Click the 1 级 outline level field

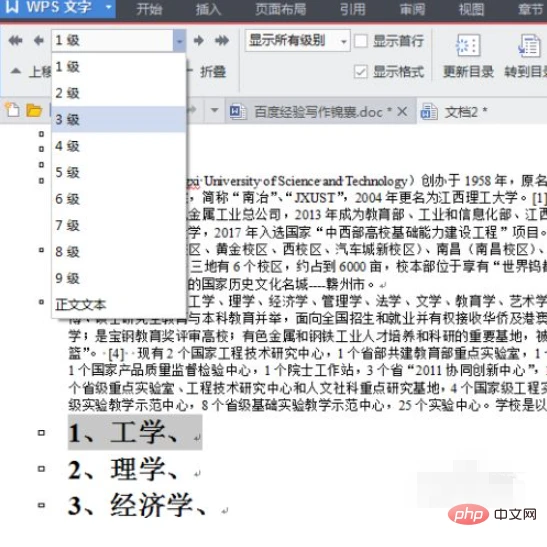pyautogui.click(x=112, y=41)
